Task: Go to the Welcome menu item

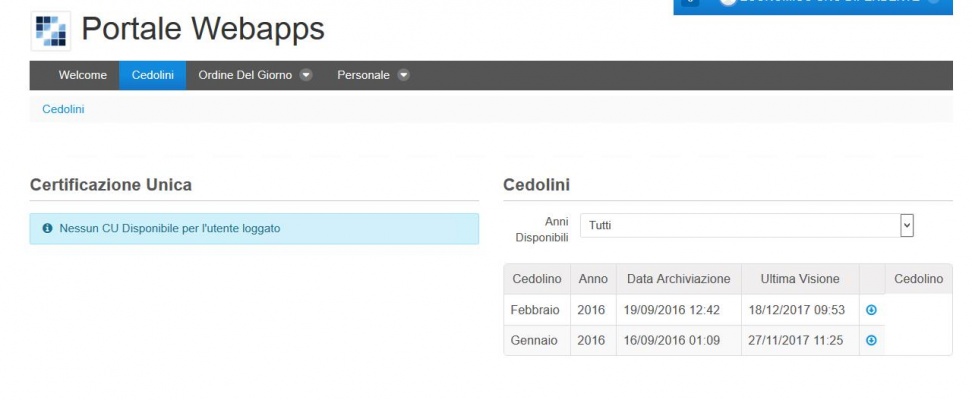Action: point(83,75)
